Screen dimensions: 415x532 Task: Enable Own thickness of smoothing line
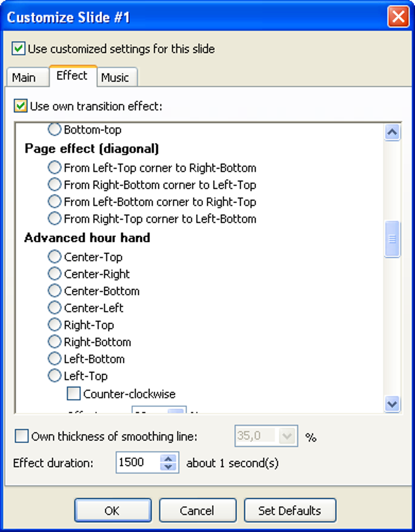click(x=21, y=436)
